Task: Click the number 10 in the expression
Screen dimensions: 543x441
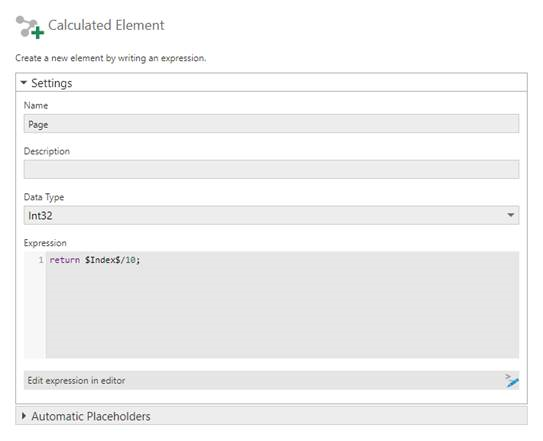Action: pyautogui.click(x=130, y=260)
